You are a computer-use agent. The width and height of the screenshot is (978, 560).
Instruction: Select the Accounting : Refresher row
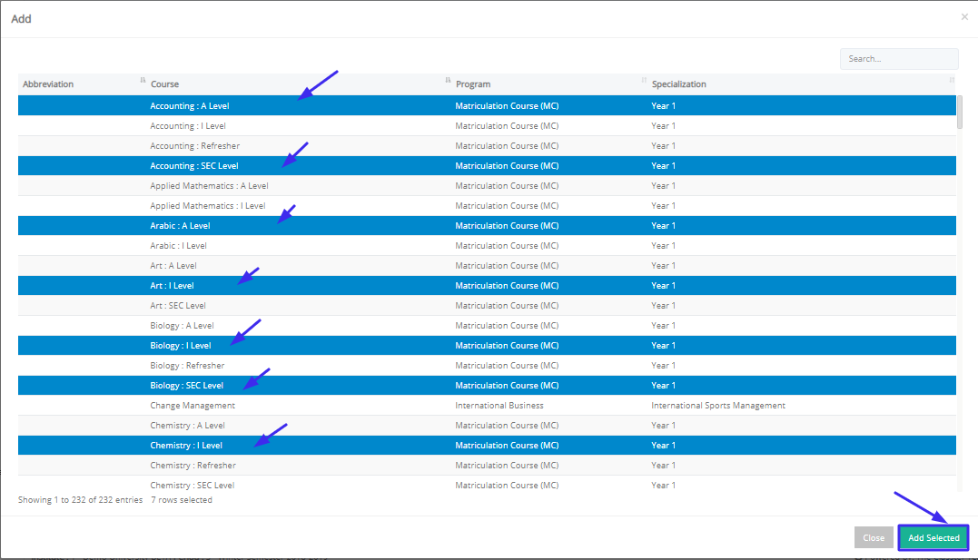pyautogui.click(x=487, y=146)
